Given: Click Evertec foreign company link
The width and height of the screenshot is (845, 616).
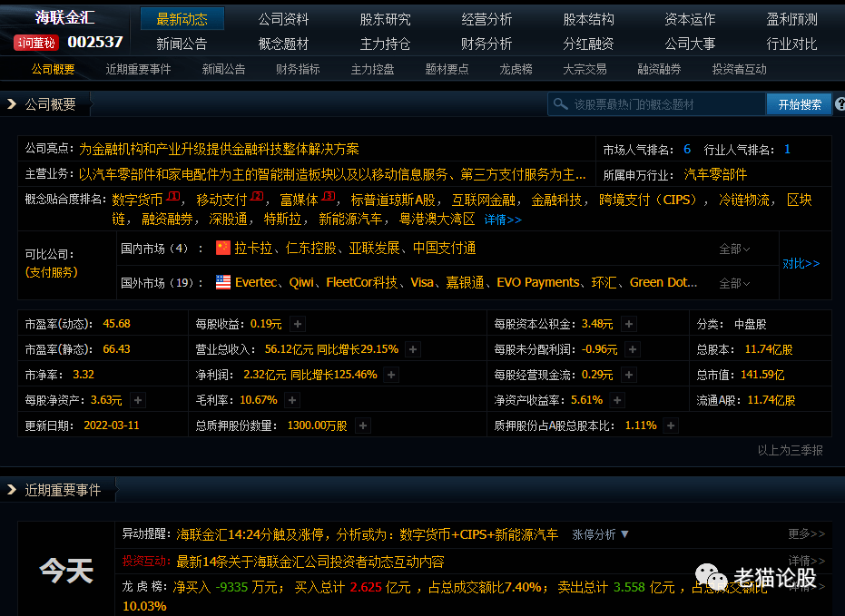Looking at the screenshot, I should click(255, 282).
